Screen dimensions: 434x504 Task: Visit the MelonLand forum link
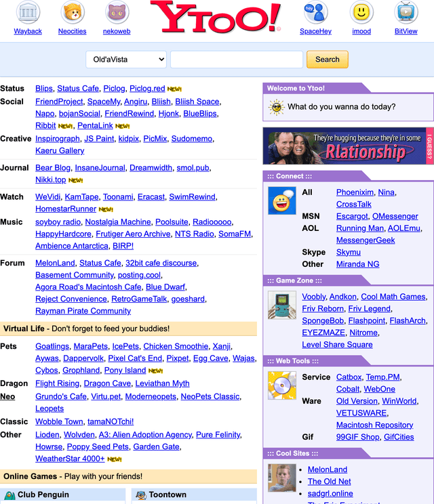[x=55, y=263]
